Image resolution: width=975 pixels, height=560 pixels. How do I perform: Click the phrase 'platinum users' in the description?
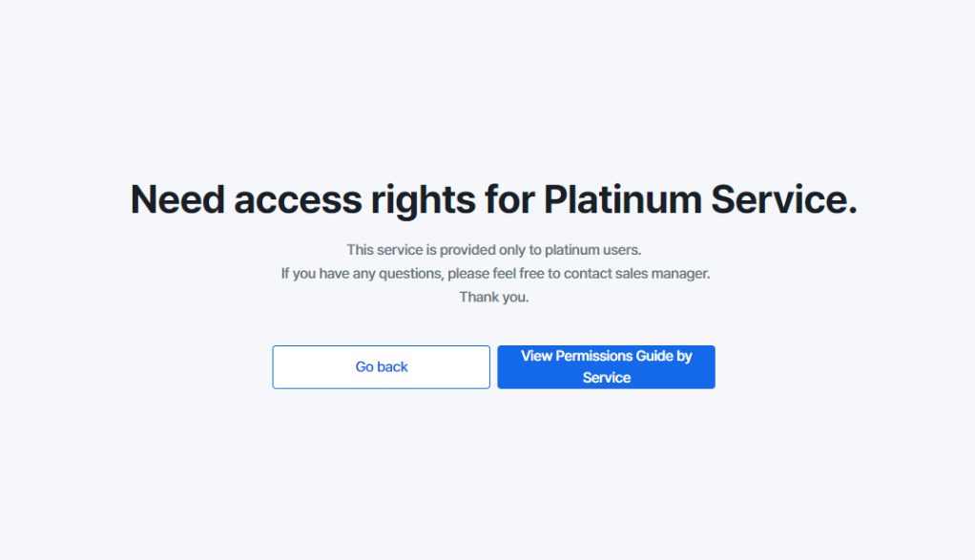pos(592,250)
